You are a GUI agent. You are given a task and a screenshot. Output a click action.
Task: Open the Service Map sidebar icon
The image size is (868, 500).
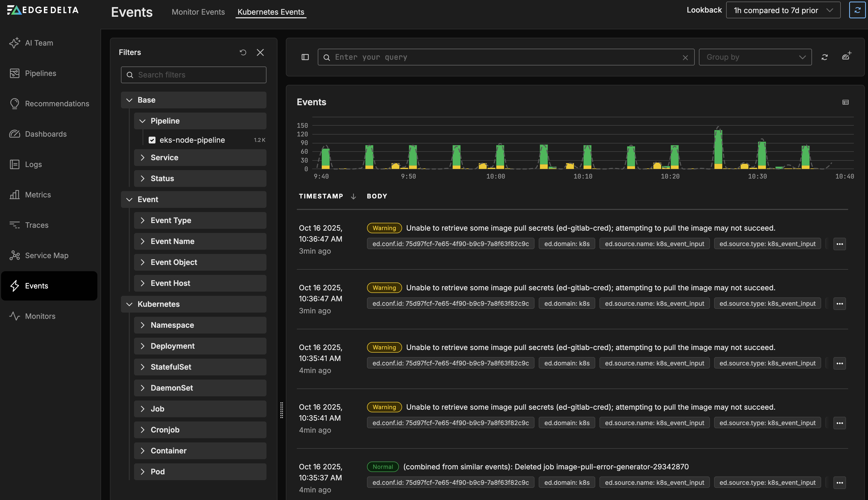click(14, 255)
